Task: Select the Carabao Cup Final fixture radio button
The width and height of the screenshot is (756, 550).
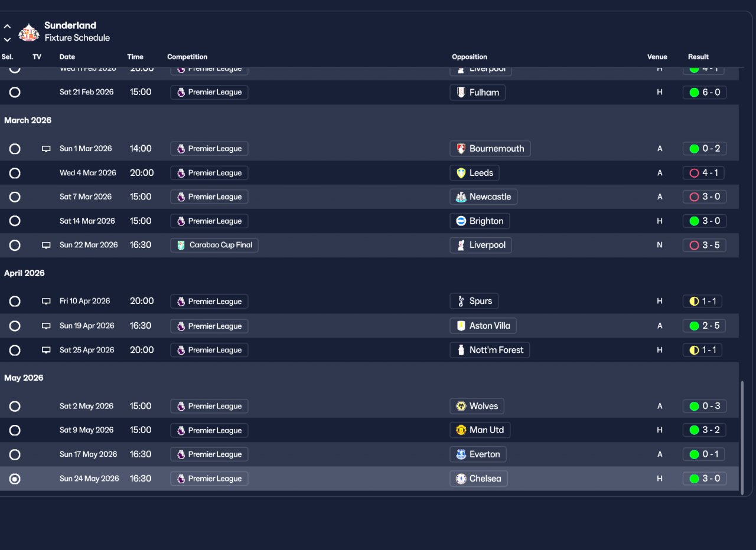Action: pos(15,245)
